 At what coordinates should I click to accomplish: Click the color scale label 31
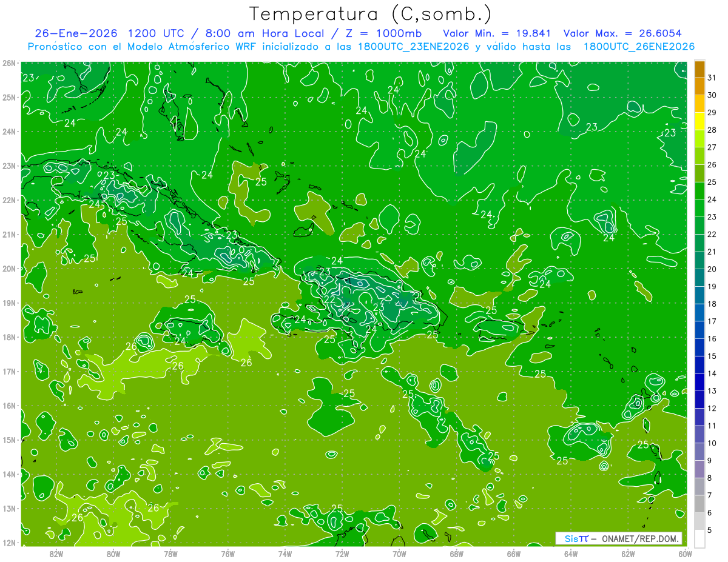[712, 78]
